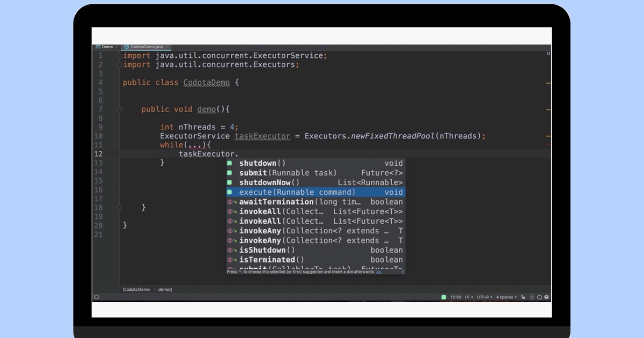The width and height of the screenshot is (644, 338).
Task: Collapse the import statements fold arrow
Action: [x=119, y=55]
